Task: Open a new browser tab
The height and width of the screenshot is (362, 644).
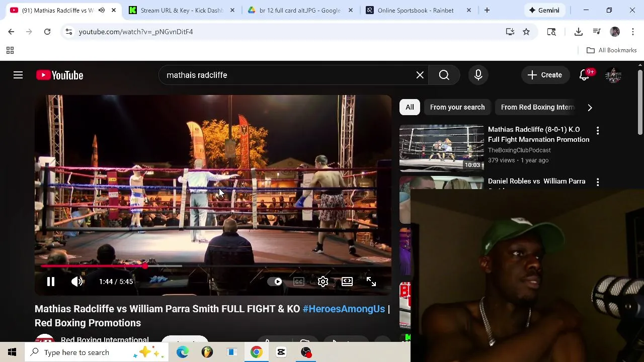Action: (487, 10)
